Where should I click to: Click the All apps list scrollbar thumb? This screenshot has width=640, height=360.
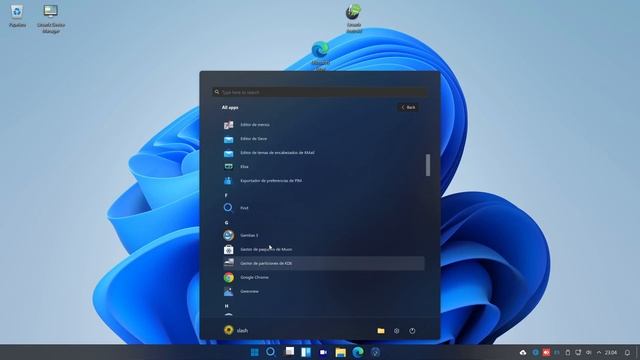[x=428, y=165]
